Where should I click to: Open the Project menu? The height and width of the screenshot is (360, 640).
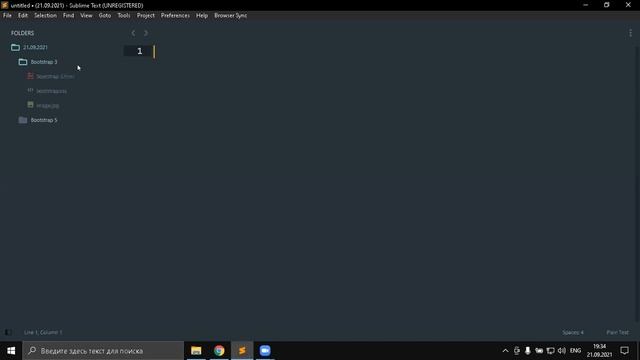click(146, 16)
